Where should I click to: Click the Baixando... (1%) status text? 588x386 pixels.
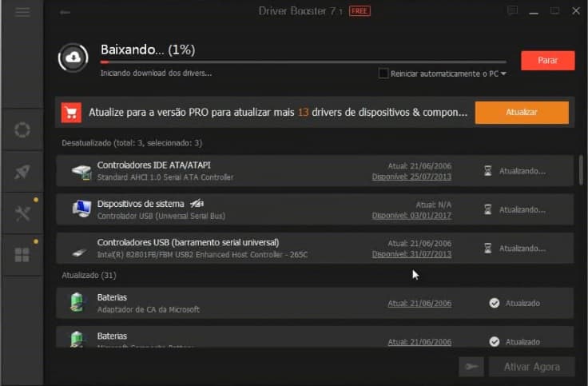point(148,50)
